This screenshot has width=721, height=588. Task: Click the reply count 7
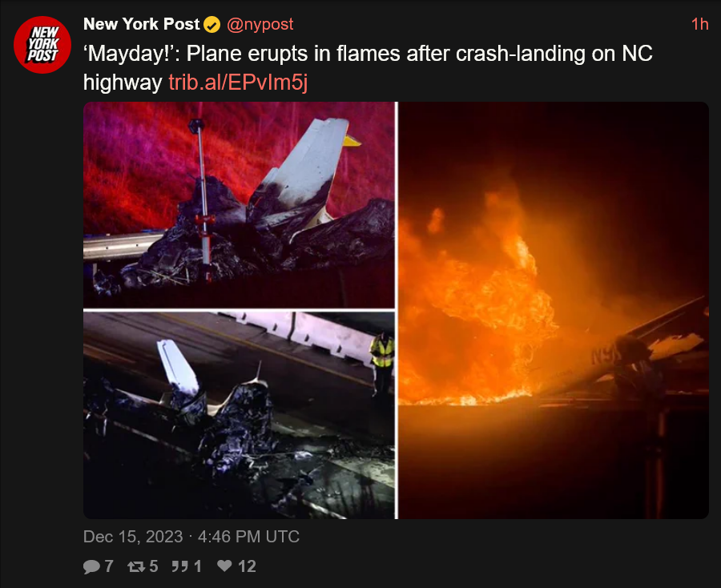109,566
